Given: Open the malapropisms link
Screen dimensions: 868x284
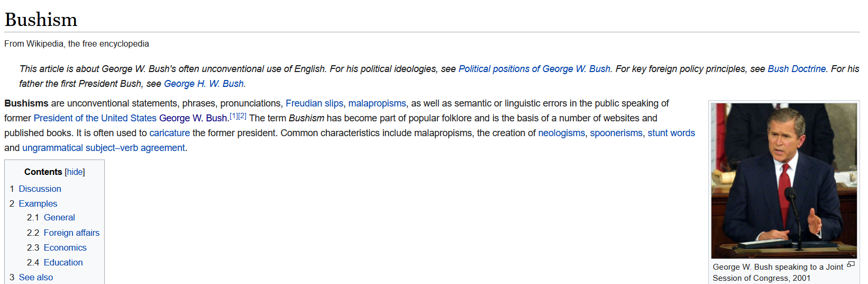Looking at the screenshot, I should pyautogui.click(x=377, y=103).
